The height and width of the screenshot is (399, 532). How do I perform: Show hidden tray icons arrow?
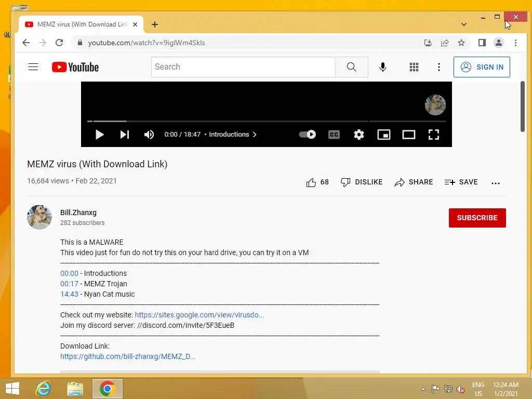click(423, 389)
